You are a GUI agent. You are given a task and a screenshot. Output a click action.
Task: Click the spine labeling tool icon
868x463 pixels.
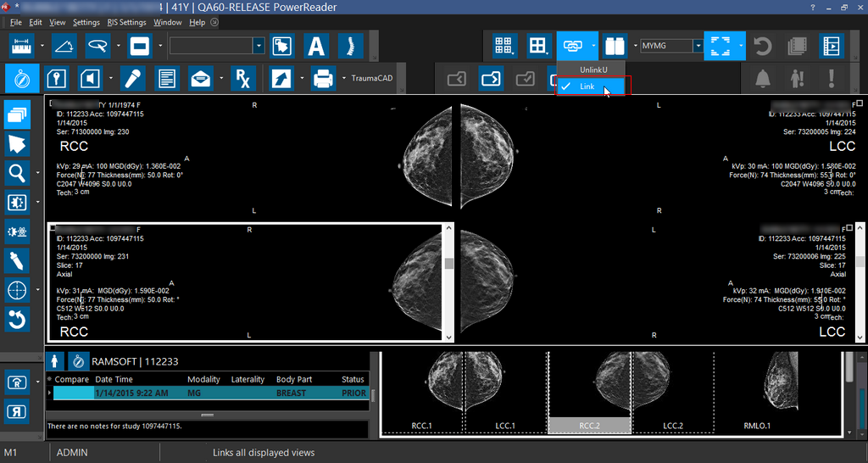point(350,46)
